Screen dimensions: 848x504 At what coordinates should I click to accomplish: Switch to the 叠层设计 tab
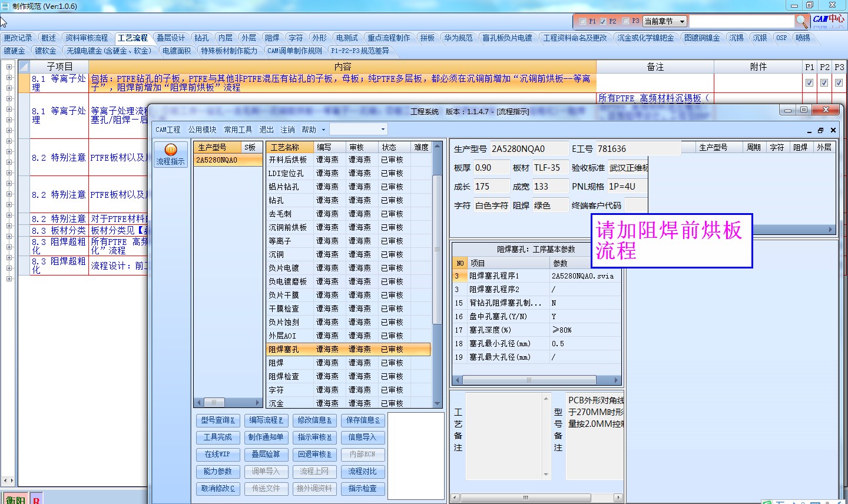171,38
